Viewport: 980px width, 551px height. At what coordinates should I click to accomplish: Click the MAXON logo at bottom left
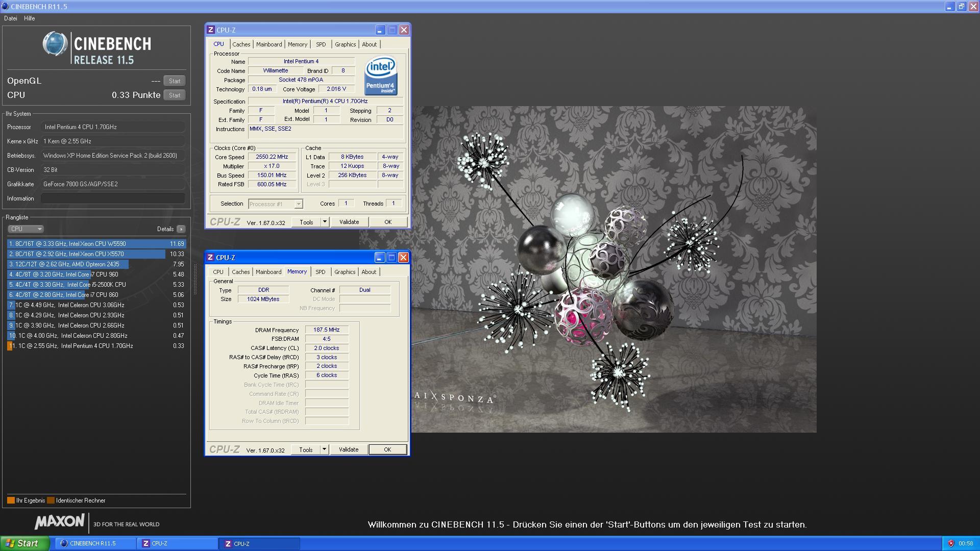[x=59, y=522]
